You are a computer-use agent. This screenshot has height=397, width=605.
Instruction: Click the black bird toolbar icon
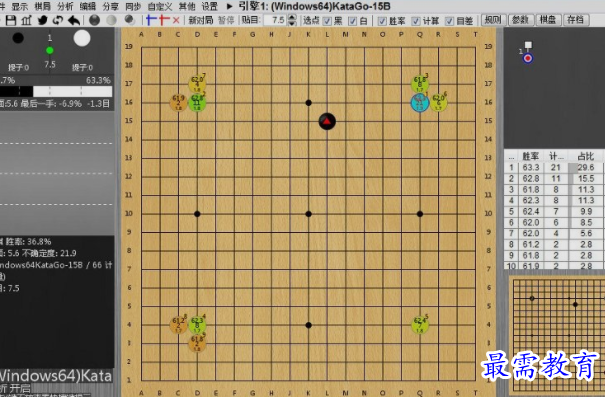pyautogui.click(x=42, y=20)
